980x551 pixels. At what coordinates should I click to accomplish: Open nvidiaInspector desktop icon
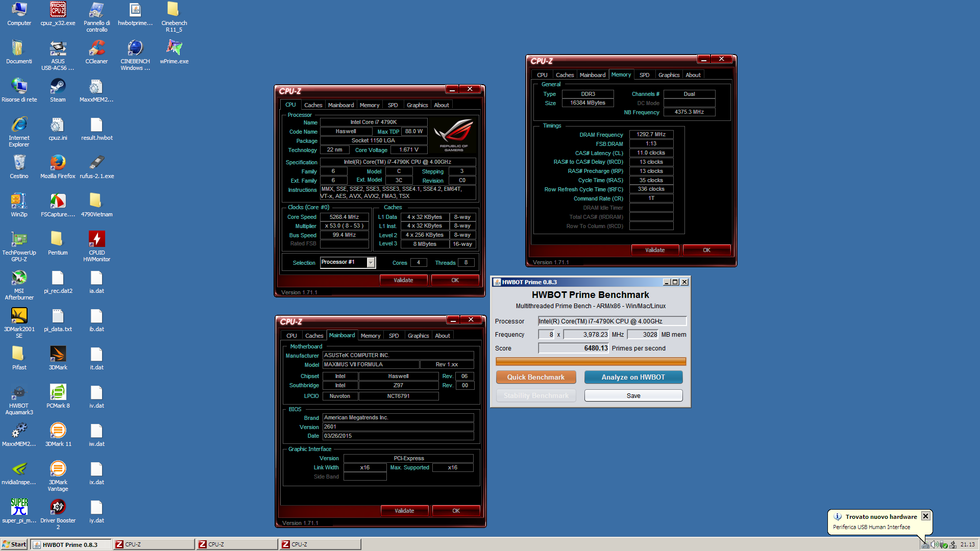[x=19, y=473]
